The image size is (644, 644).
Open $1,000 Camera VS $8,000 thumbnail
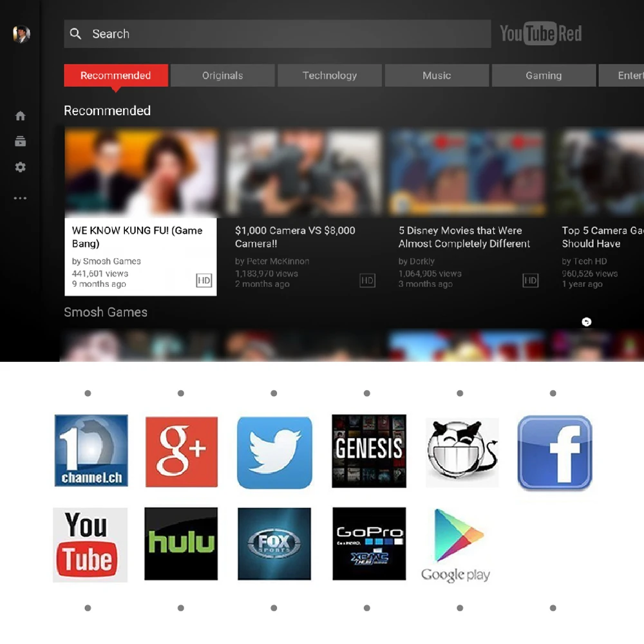point(304,172)
